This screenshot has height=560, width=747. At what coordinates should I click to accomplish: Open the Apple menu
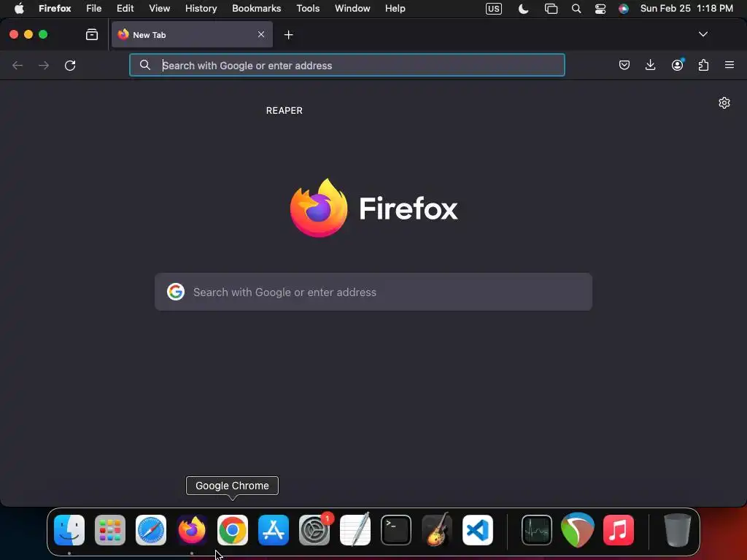(x=19, y=9)
